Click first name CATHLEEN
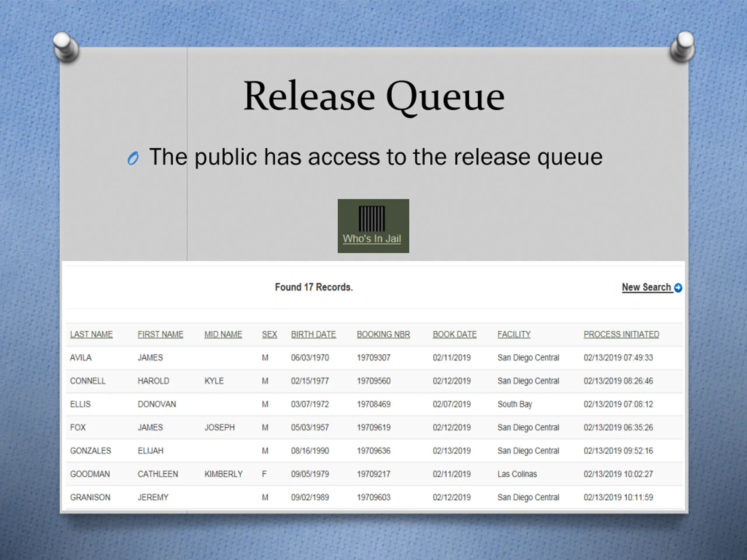 click(x=158, y=474)
